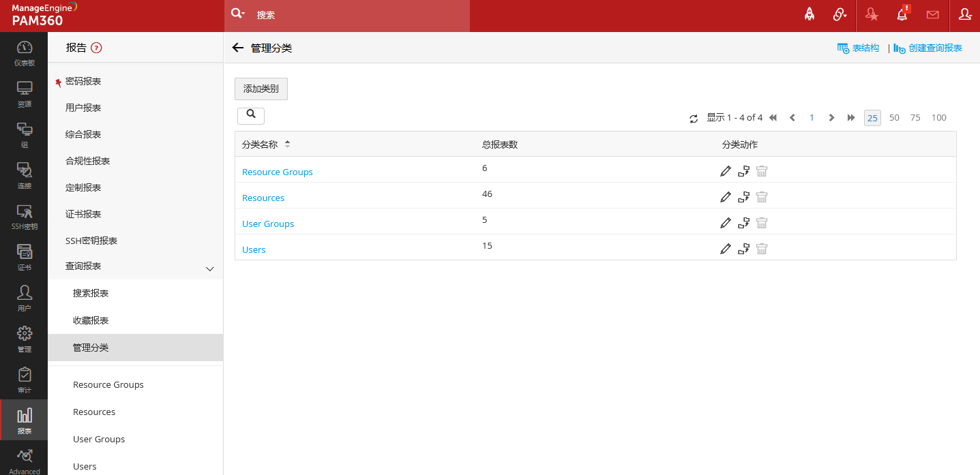980x475 pixels.
Task: Click the user star icon in header
Action: [872, 14]
